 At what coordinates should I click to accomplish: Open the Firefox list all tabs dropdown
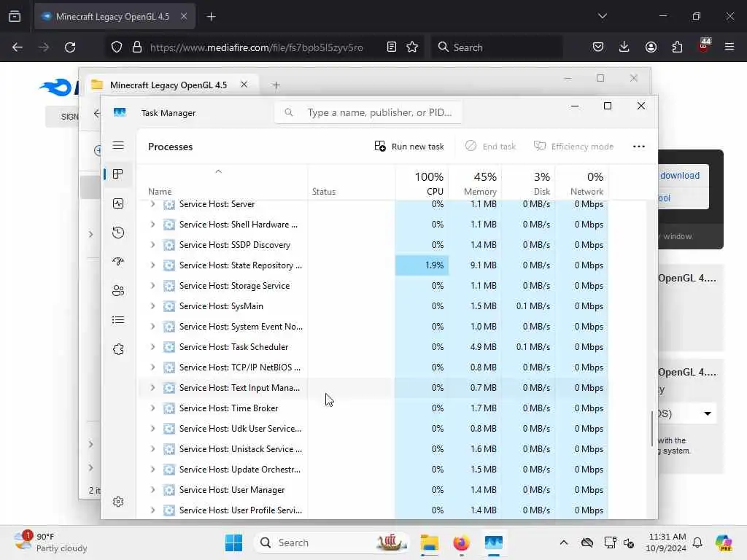602,16
